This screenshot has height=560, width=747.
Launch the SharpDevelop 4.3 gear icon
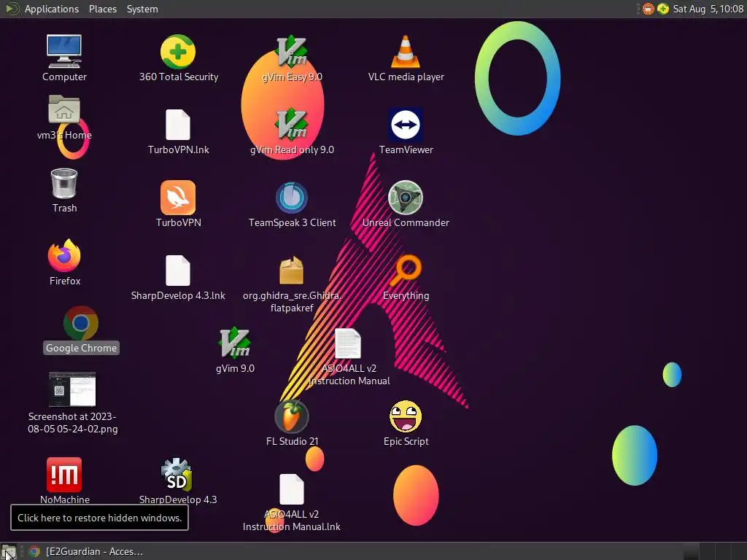(177, 475)
